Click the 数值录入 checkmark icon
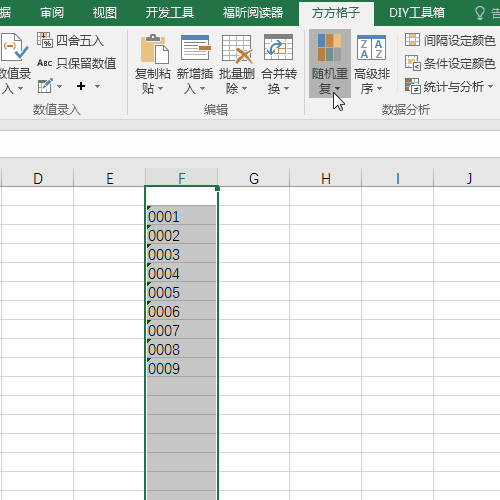 coord(14,47)
